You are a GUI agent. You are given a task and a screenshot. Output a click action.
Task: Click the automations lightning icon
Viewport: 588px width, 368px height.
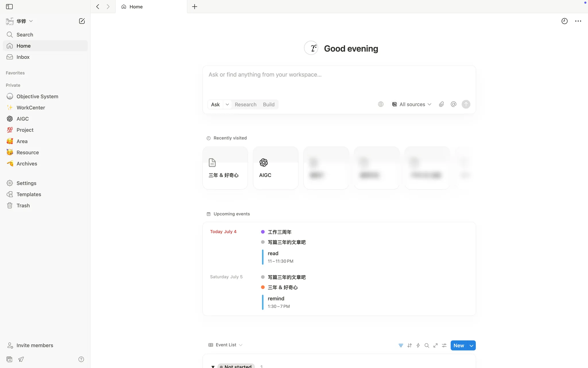click(x=418, y=346)
